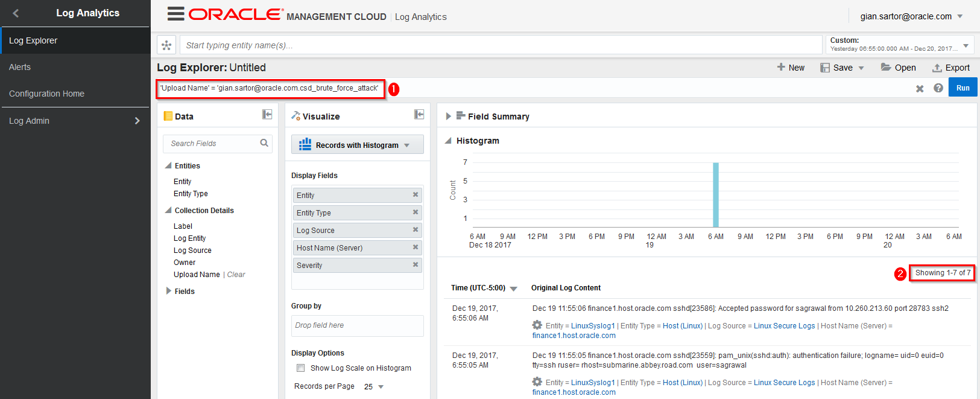Click the Field Summary icon

click(x=461, y=115)
